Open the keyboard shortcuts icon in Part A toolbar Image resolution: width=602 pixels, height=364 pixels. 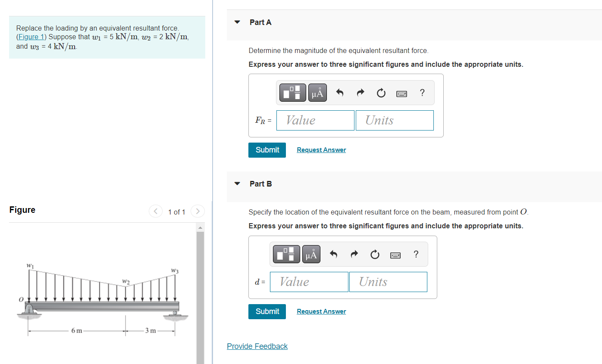(401, 93)
